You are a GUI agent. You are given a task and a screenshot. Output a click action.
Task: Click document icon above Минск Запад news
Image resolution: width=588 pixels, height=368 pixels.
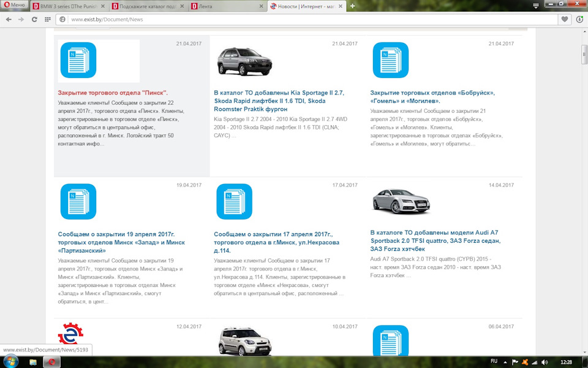tap(78, 201)
